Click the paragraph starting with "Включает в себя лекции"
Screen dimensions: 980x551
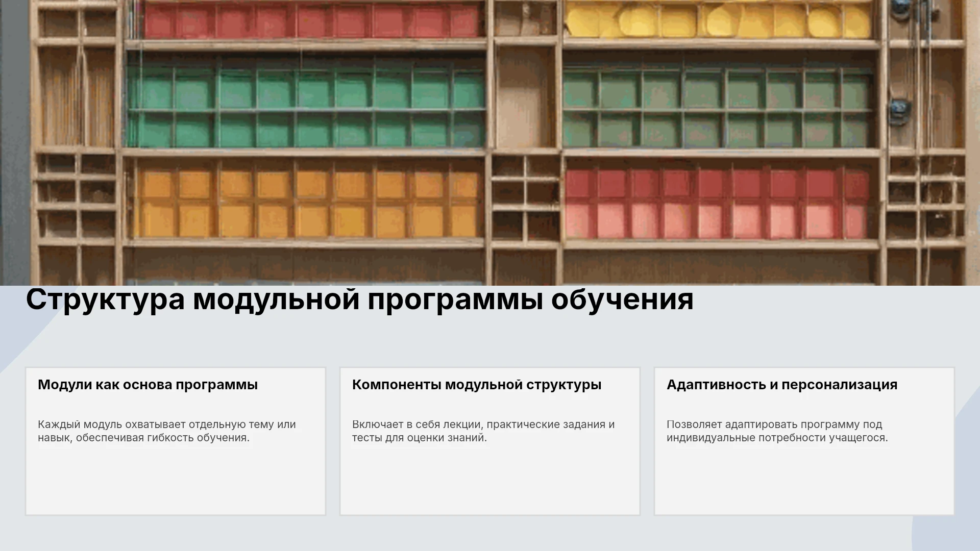click(483, 431)
